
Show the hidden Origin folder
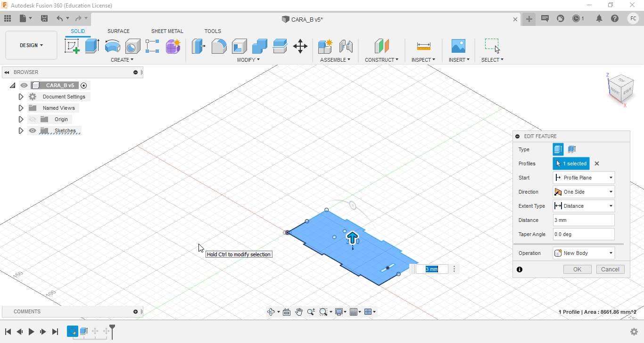click(x=32, y=119)
